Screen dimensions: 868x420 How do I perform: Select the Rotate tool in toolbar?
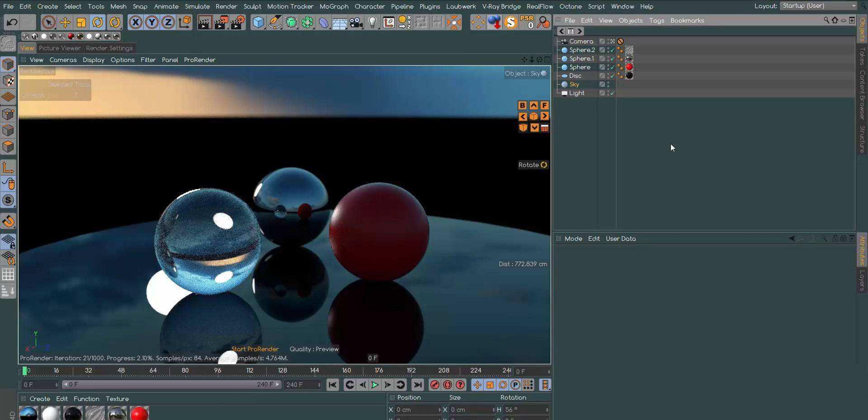[98, 22]
